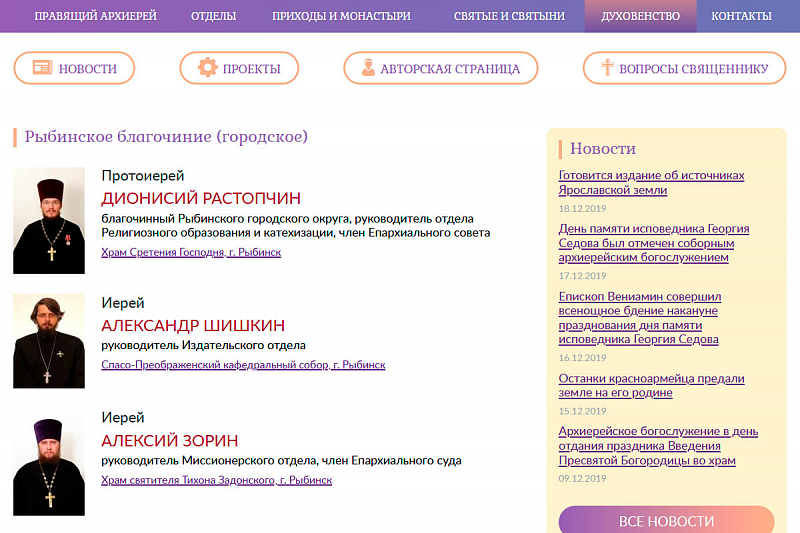This screenshot has width=800, height=533.
Task: Click the Новости text in the orange pill button
Action: [x=88, y=69]
